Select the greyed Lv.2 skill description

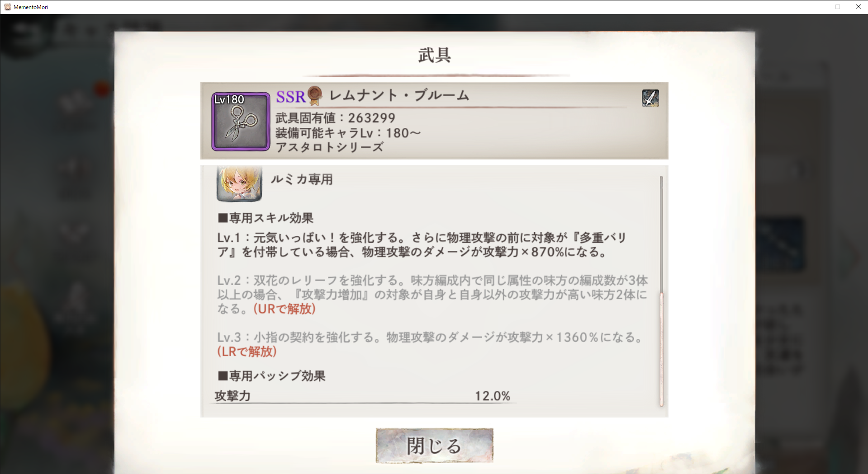432,295
